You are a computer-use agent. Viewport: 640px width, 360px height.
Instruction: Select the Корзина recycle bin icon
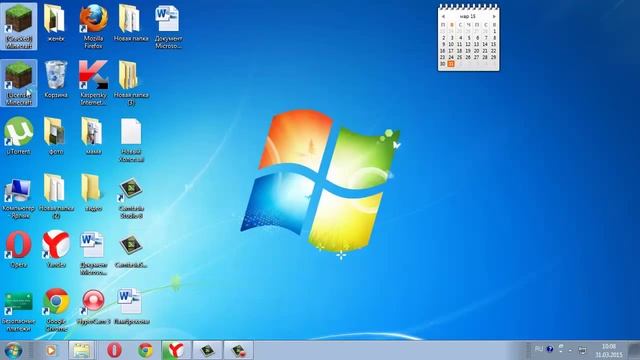coord(56,80)
